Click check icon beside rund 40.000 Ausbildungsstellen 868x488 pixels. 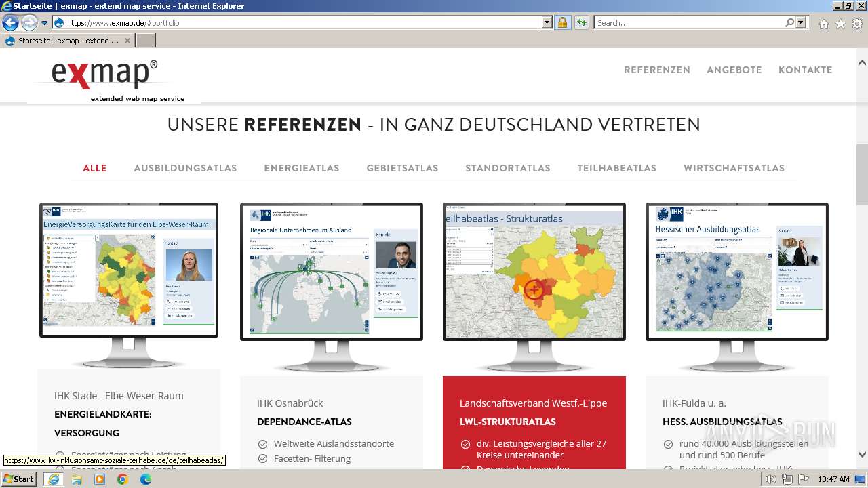click(668, 444)
